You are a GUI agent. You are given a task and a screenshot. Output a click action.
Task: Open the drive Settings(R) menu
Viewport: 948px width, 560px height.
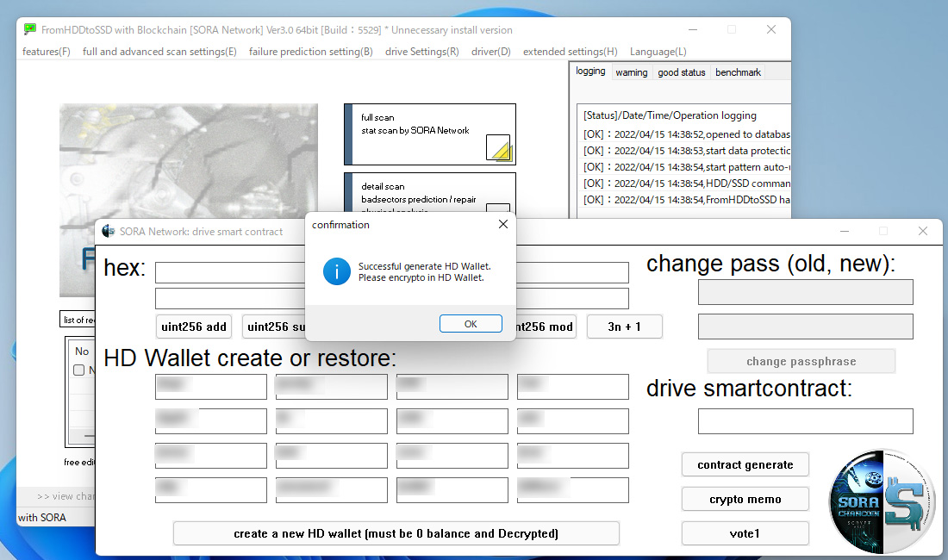[422, 52]
